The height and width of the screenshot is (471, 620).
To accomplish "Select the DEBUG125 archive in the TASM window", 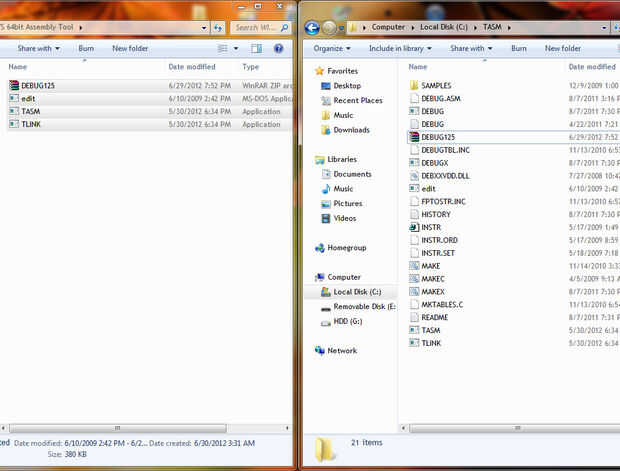I will point(513,137).
